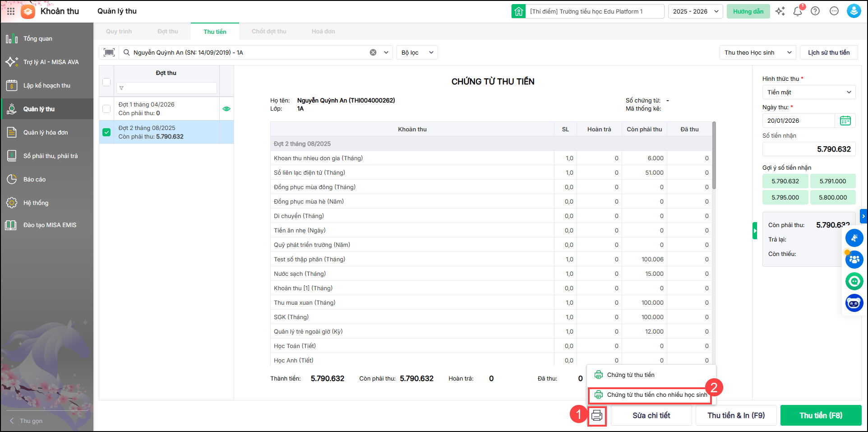
Task: Open Lịch sử thu tiền
Action: [828, 52]
